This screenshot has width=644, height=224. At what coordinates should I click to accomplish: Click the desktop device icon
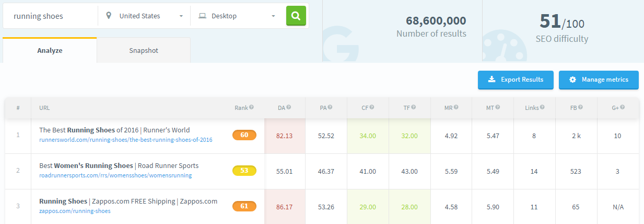click(x=202, y=16)
